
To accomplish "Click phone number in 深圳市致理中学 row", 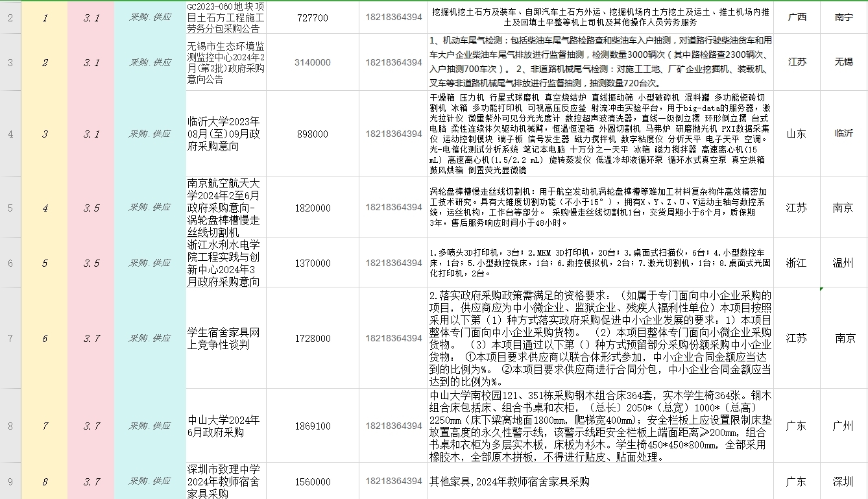I will click(x=393, y=481).
